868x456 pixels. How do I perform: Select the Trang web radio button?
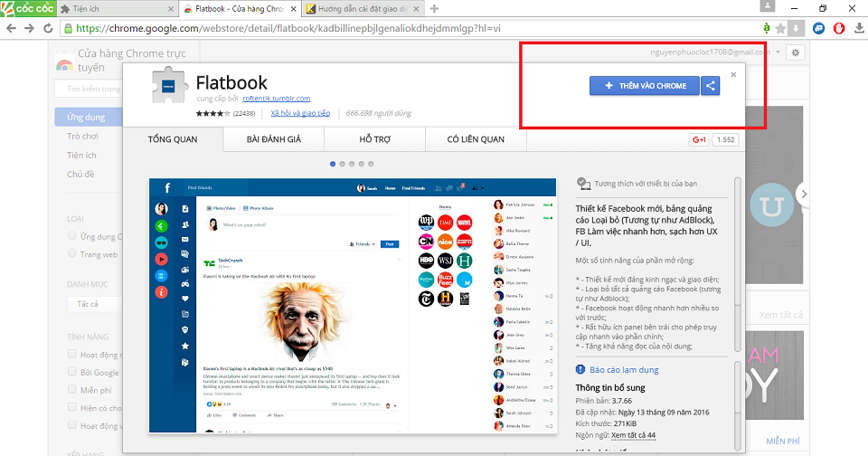pyautogui.click(x=72, y=253)
